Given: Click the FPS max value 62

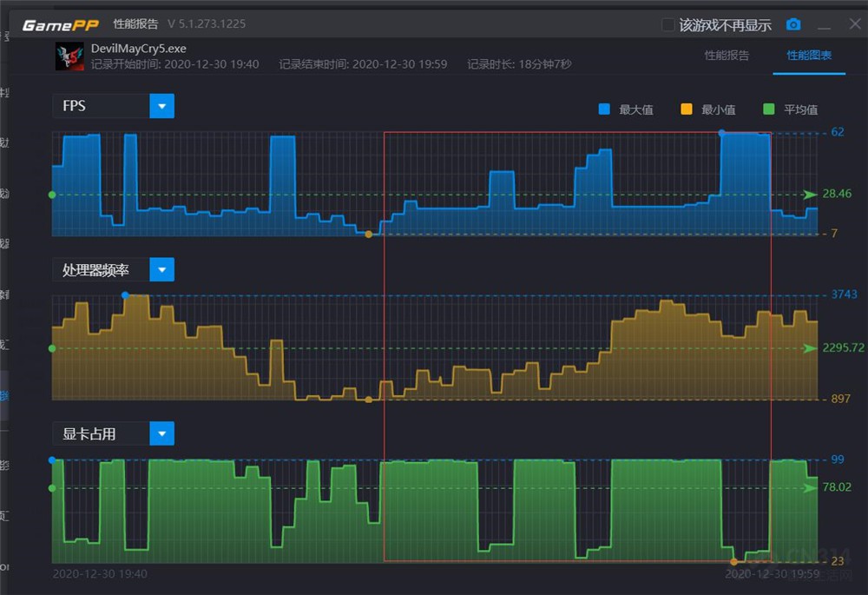Looking at the screenshot, I should tap(838, 132).
